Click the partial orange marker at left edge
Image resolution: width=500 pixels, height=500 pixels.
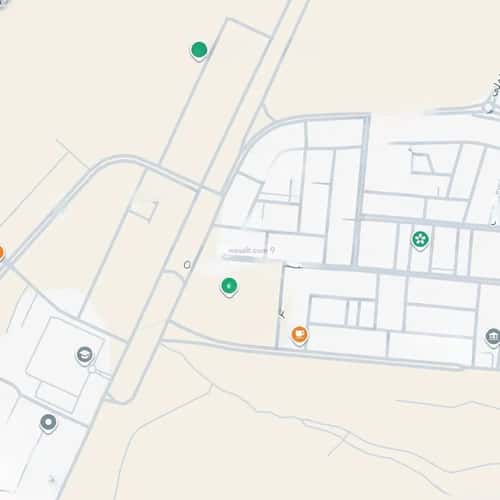(1, 253)
